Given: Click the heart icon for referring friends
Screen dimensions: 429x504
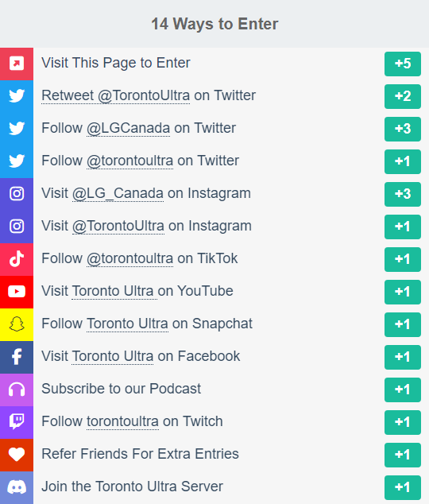Looking at the screenshot, I should [x=17, y=455].
